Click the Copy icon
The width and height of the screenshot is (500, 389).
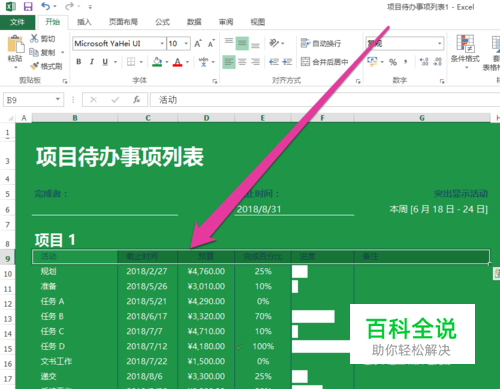pos(34,52)
